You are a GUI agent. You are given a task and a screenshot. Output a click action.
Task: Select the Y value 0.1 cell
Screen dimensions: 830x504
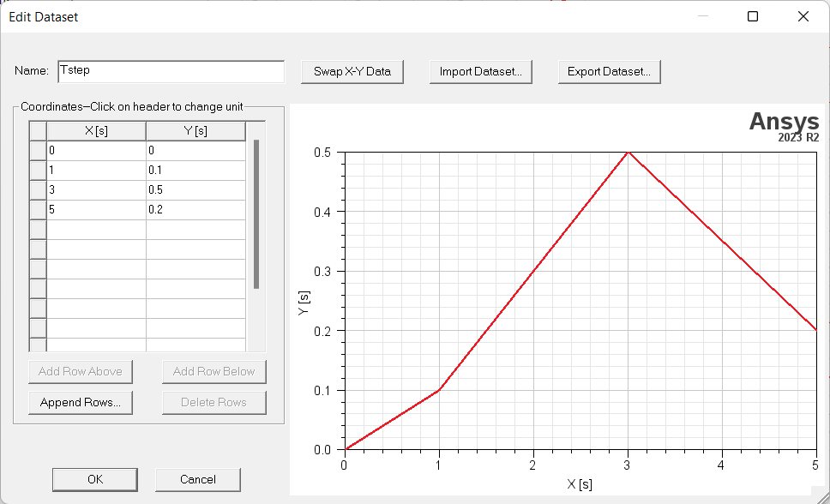[195, 170]
